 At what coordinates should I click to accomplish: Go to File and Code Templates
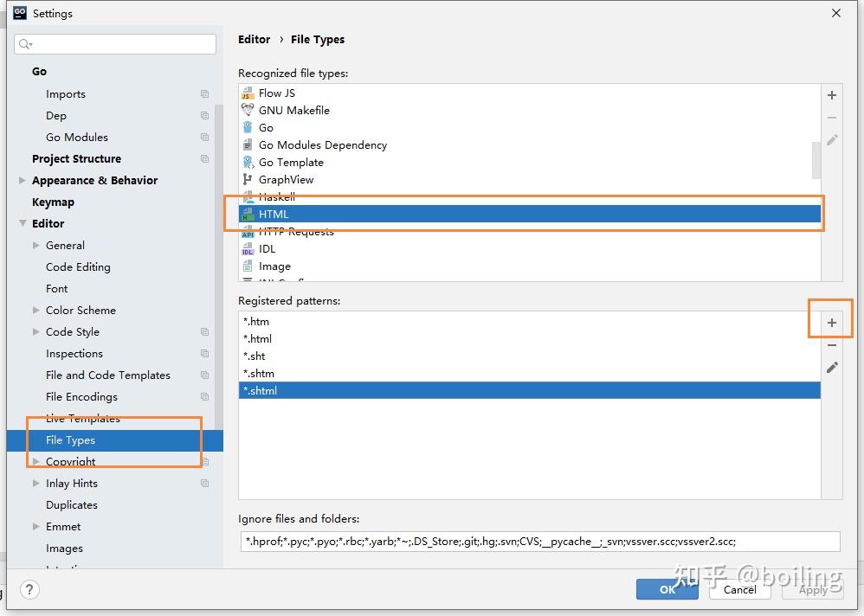coord(108,375)
